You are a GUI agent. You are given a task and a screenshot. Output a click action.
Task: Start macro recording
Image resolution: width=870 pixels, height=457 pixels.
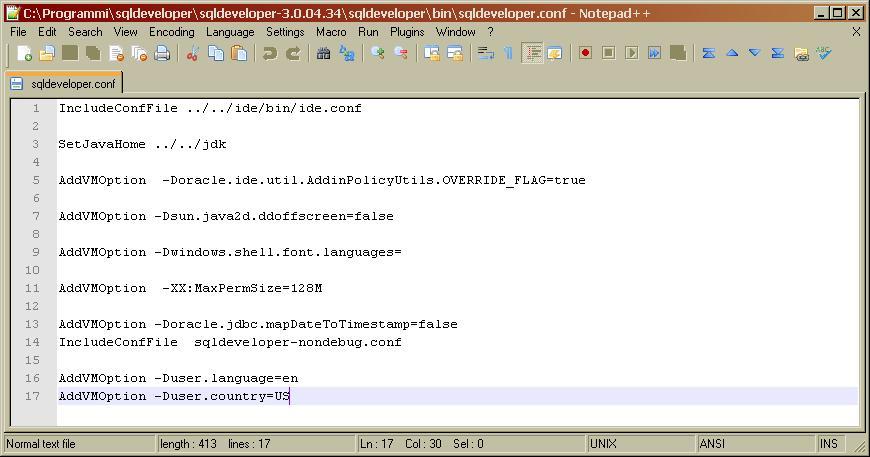coord(585,53)
